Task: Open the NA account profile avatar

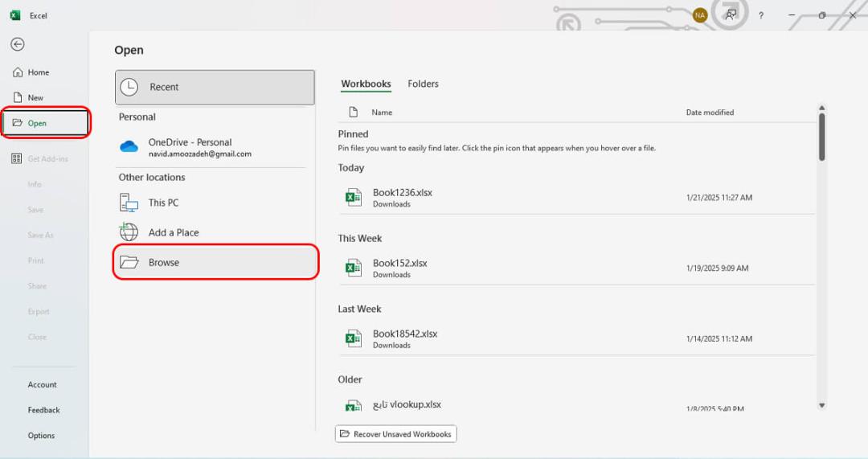Action: click(700, 15)
